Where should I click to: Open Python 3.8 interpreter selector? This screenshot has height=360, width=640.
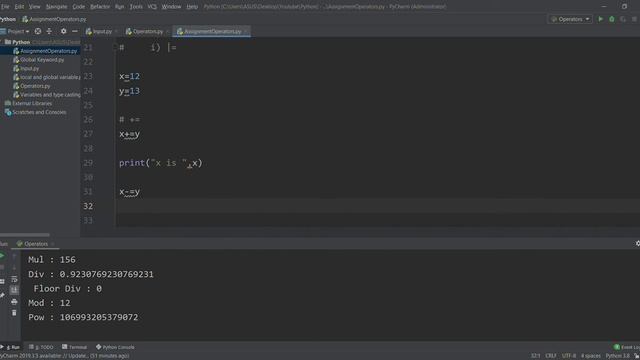click(618, 356)
